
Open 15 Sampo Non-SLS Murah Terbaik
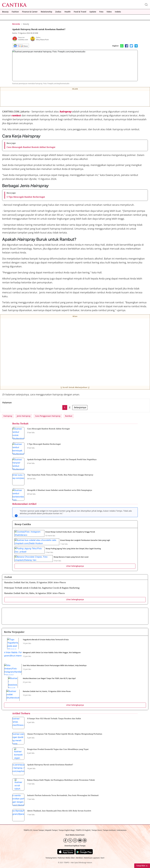pyautogui.click(x=54, y=718)
